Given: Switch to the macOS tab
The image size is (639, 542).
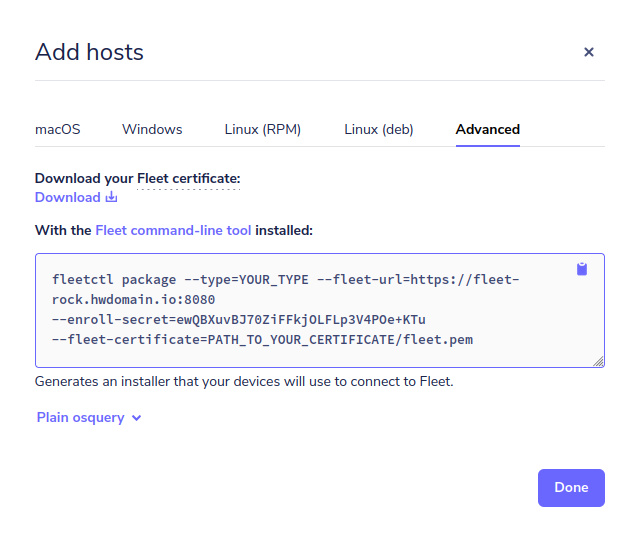Looking at the screenshot, I should point(58,129).
